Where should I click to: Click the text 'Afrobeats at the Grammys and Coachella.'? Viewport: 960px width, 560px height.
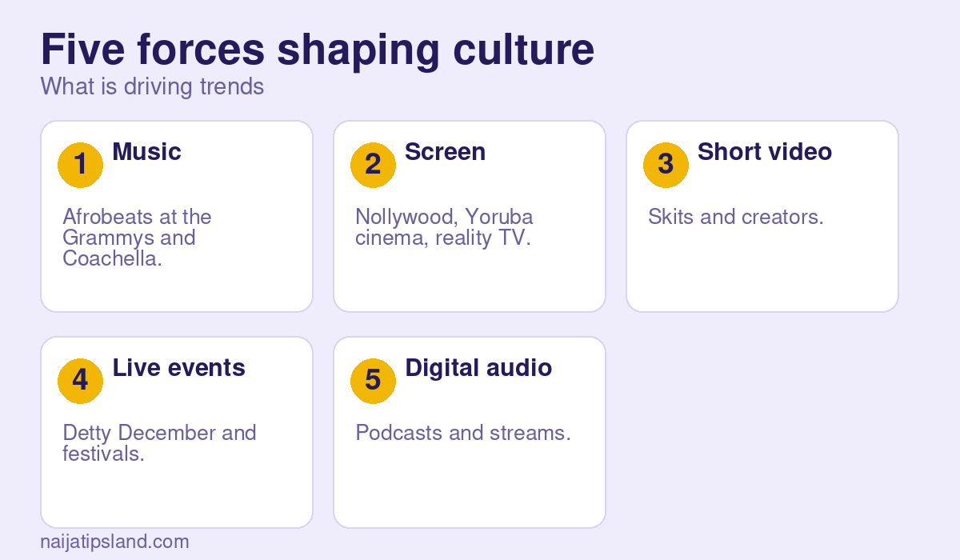click(x=137, y=238)
